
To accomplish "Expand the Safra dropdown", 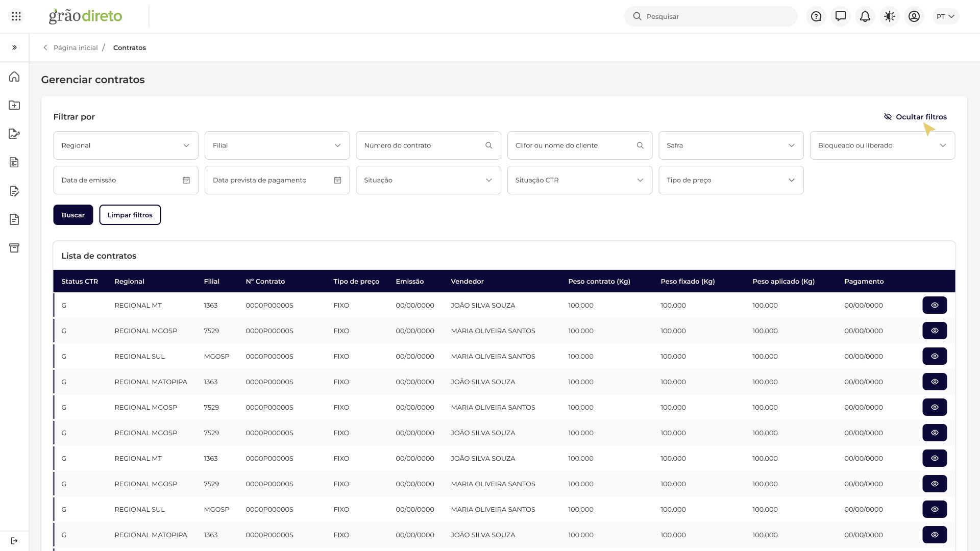I will pos(731,145).
